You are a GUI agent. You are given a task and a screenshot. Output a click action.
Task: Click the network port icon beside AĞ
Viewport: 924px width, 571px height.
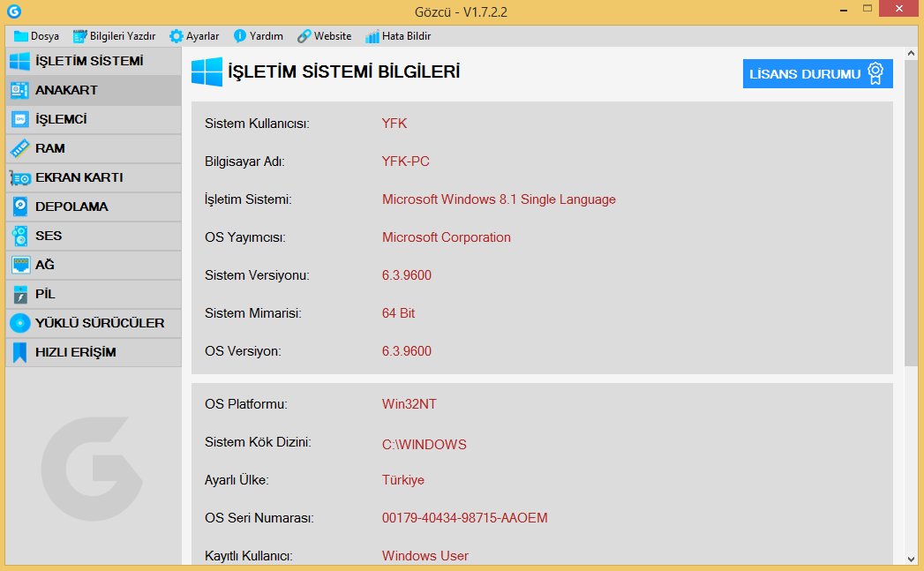tap(20, 265)
